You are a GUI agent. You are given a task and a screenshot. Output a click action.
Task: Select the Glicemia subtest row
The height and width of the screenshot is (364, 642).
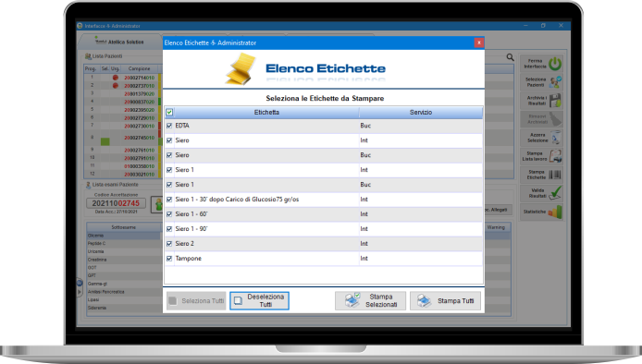[124, 236]
